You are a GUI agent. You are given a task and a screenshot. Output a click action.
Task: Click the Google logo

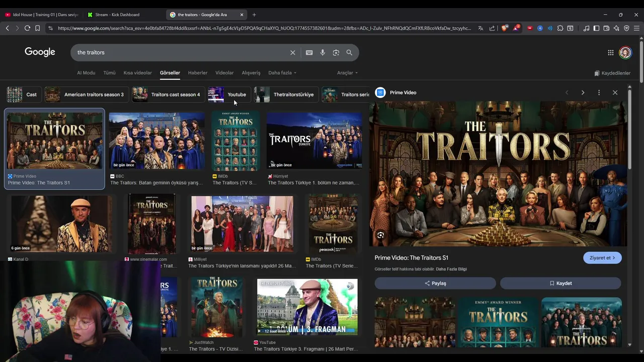[40, 52]
